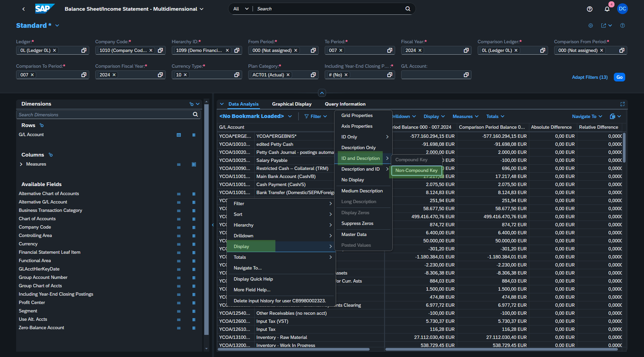This screenshot has height=357, width=644.
Task: Open Company Code value help icon
Action: pyautogui.click(x=160, y=50)
